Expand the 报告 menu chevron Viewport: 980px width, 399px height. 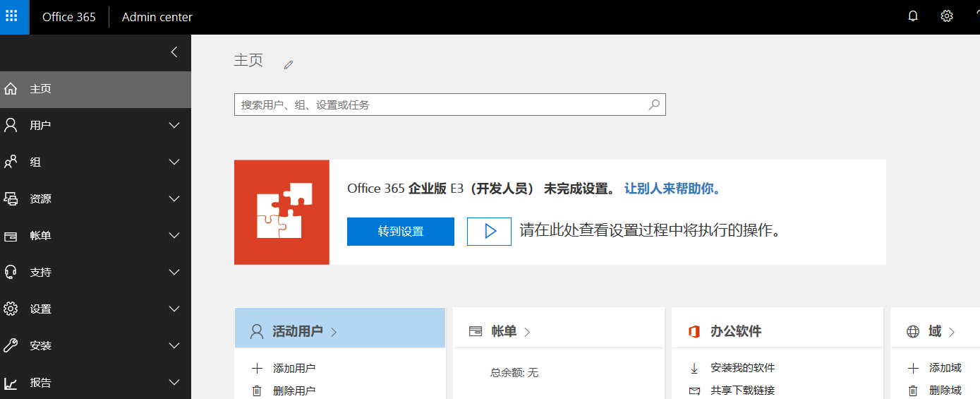174,383
